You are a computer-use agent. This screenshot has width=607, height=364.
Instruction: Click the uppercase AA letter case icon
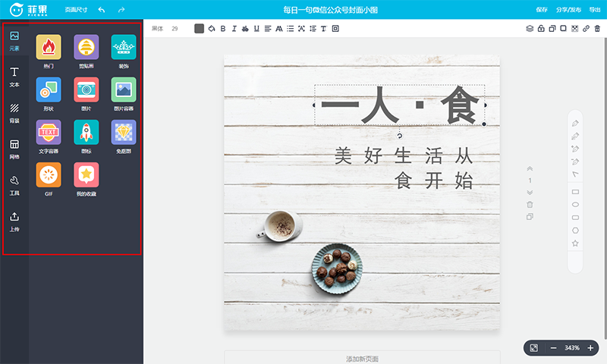[x=278, y=29]
